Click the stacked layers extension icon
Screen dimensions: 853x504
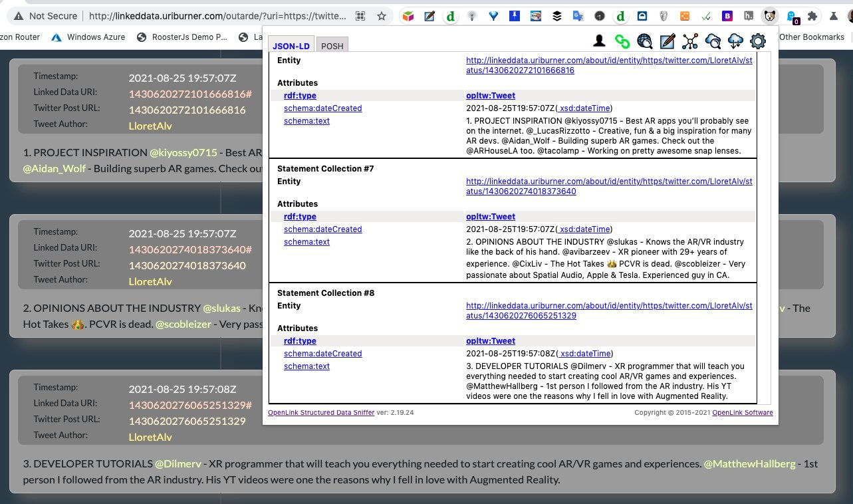coord(557,16)
